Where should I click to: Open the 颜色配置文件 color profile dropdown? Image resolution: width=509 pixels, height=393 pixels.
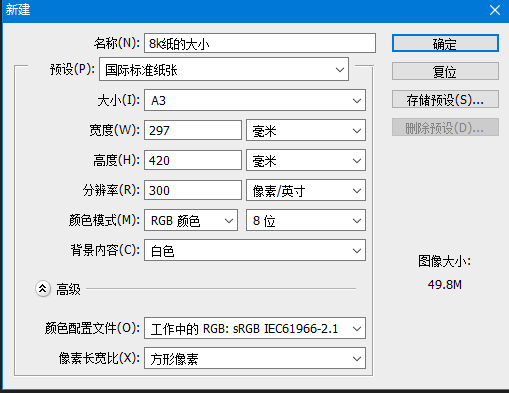coord(255,329)
